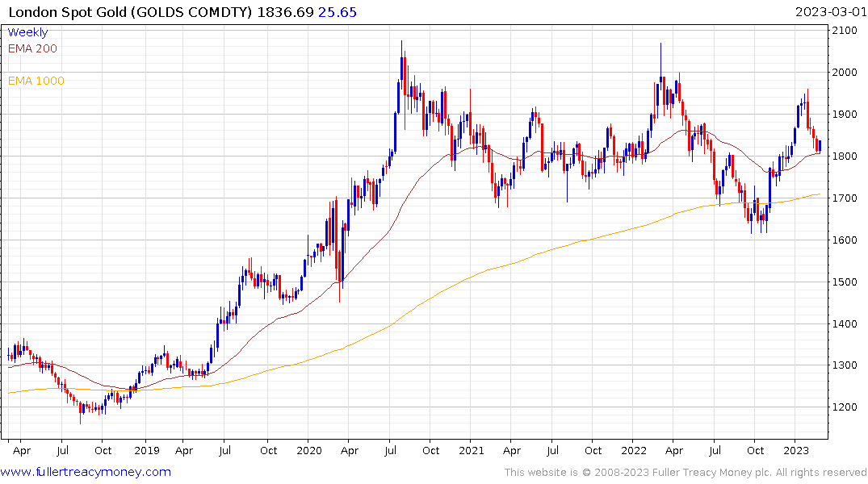The width and height of the screenshot is (868, 484).
Task: Select the 2100 price axis label
Action: (845, 31)
